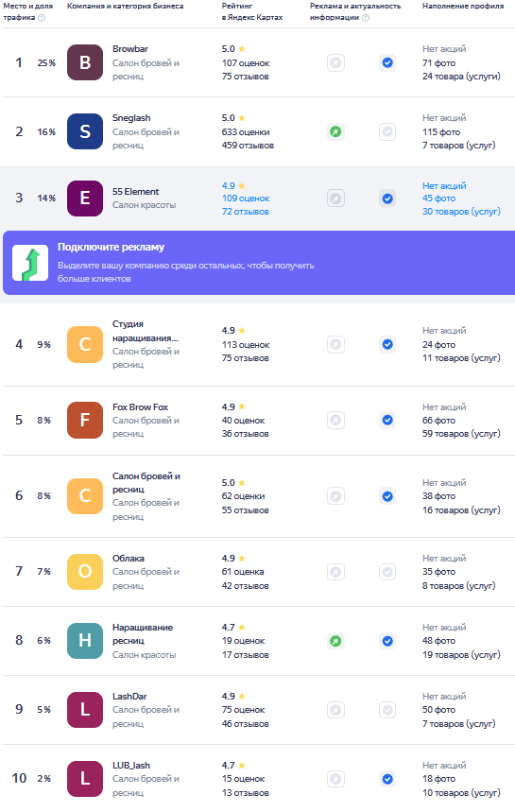This screenshot has width=515, height=812.
Task: Click the 13 отзывов text for LUB_lash
Action: [246, 793]
